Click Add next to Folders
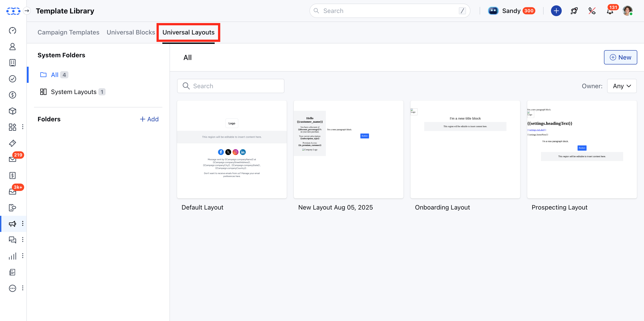644x321 pixels. coord(149,119)
